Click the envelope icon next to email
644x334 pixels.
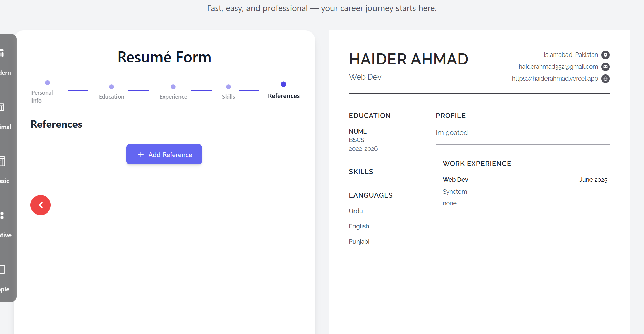605,67
